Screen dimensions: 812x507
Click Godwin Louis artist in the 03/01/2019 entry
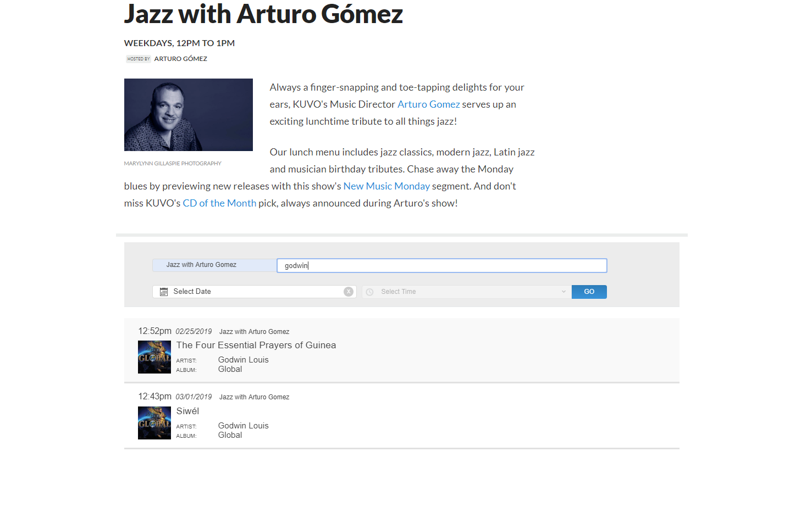(x=244, y=426)
